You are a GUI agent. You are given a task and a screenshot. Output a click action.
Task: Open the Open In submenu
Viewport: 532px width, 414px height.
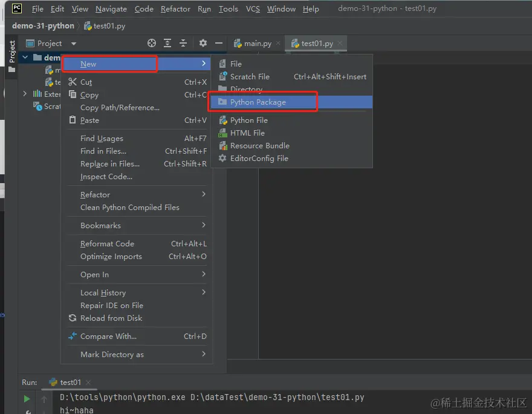click(137, 274)
